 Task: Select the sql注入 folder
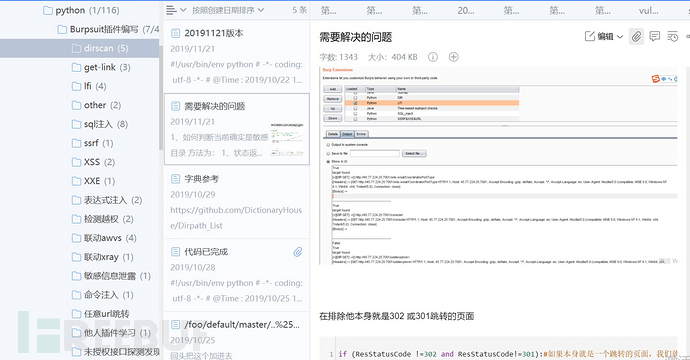(99, 124)
